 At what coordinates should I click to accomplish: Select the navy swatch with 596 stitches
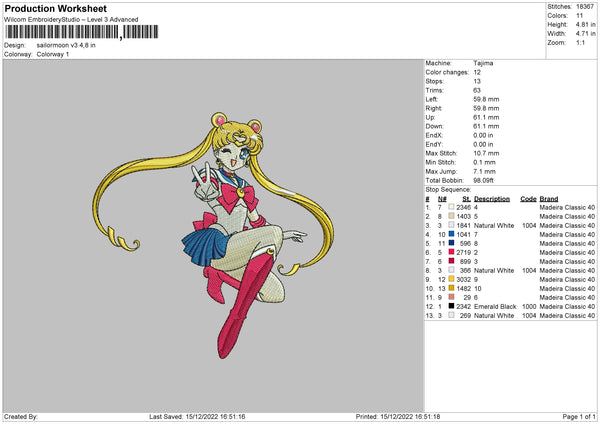pos(452,242)
